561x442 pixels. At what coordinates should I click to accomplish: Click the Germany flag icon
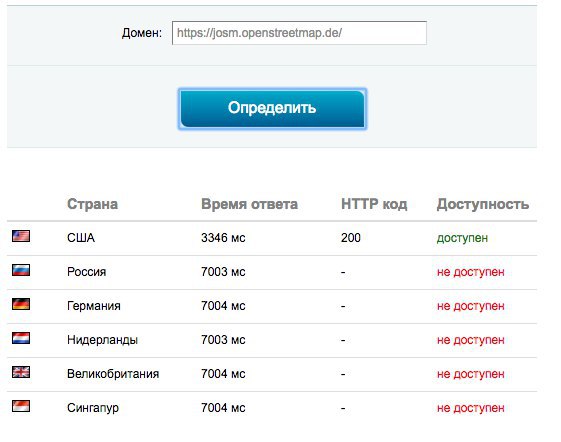(21, 304)
